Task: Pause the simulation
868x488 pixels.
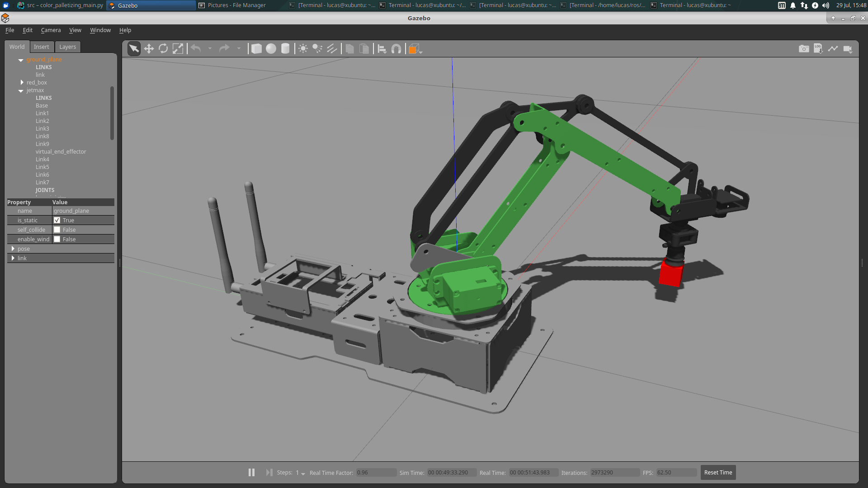Action: coord(251,472)
